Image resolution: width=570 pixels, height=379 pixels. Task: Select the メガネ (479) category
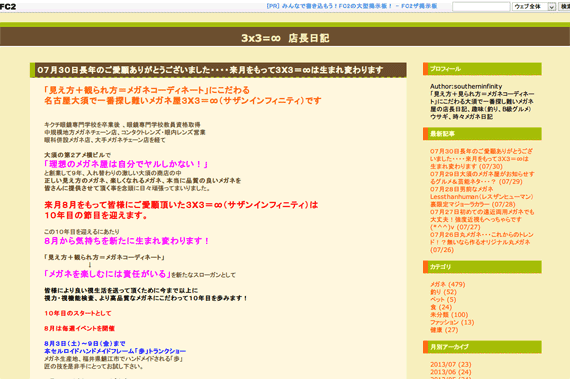[447, 284]
